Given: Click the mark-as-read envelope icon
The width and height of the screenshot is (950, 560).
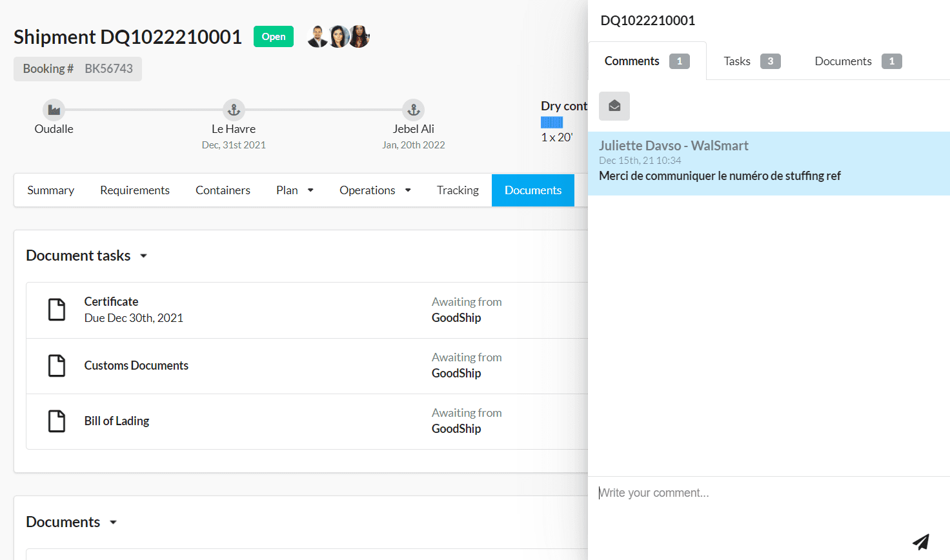Looking at the screenshot, I should tap(614, 106).
